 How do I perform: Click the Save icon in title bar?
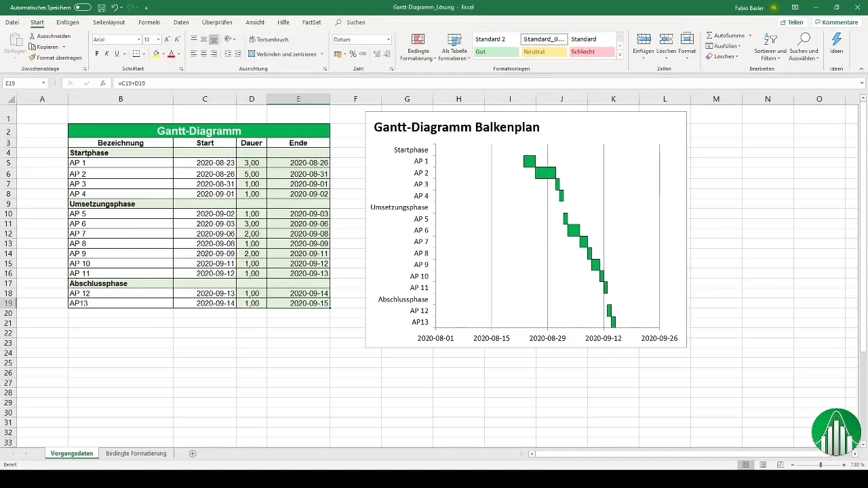click(101, 7)
